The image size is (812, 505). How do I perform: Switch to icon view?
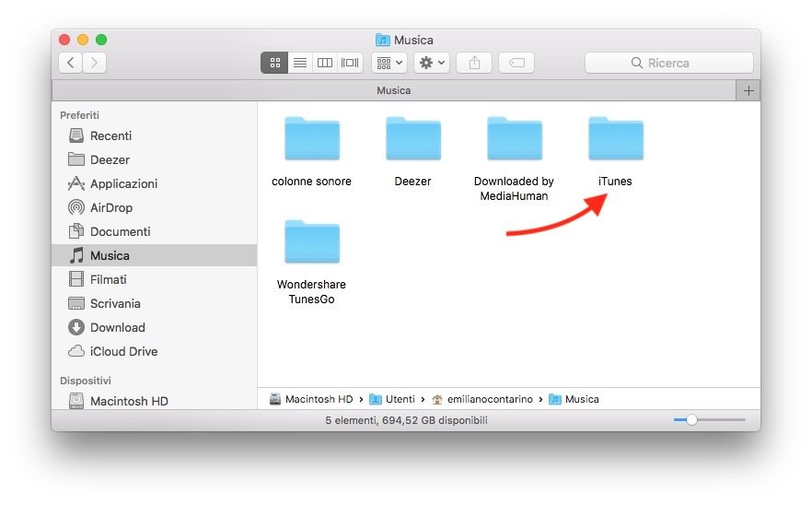coord(274,63)
